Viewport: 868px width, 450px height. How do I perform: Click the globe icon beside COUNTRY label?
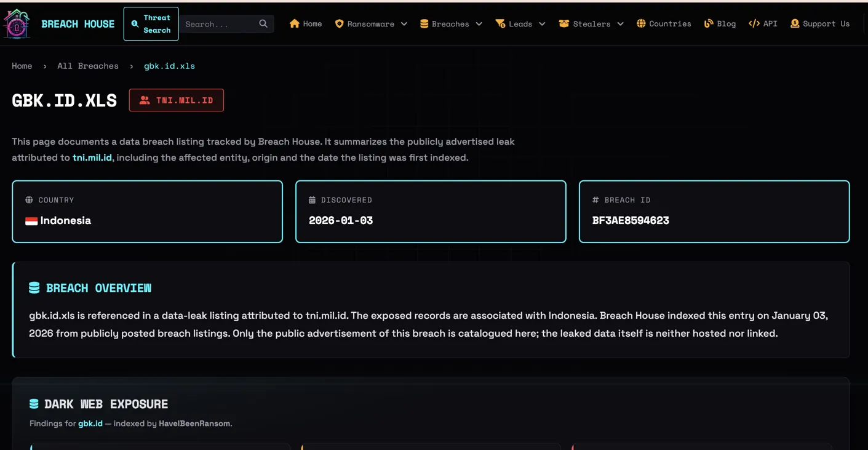point(29,200)
